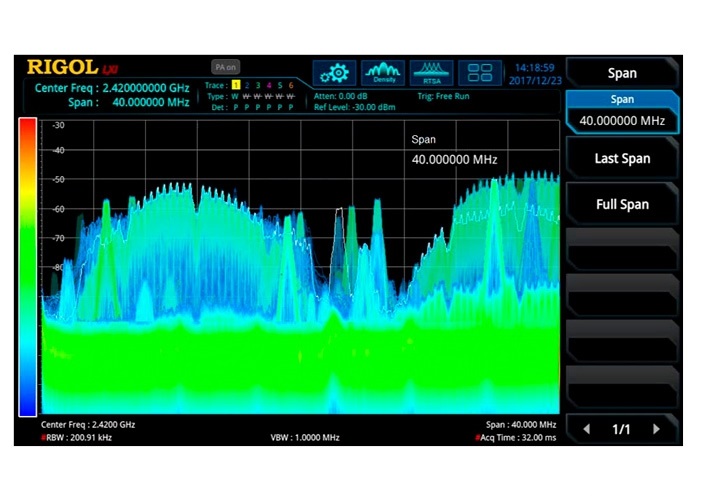Select trace 6 in trace list
This screenshot has width=701, height=500.
(x=291, y=86)
